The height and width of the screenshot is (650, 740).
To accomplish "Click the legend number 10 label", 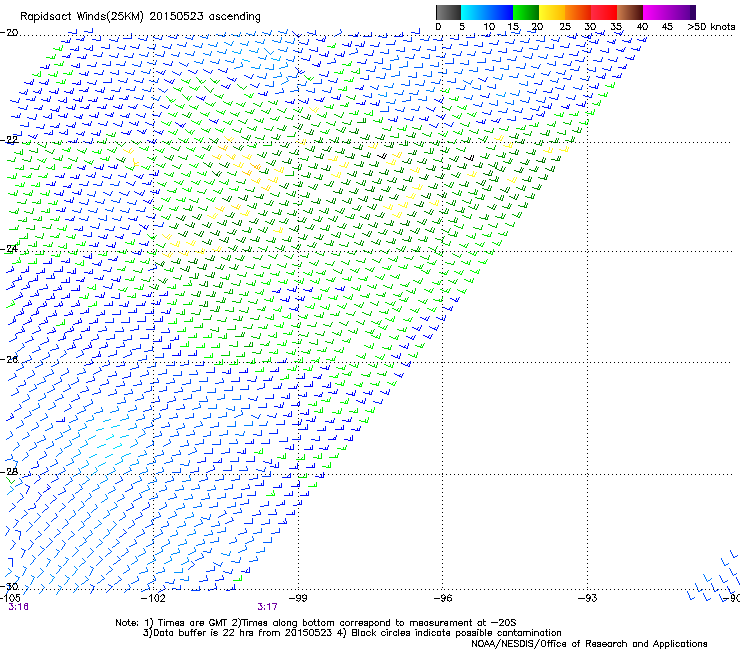I will click(x=489, y=27).
